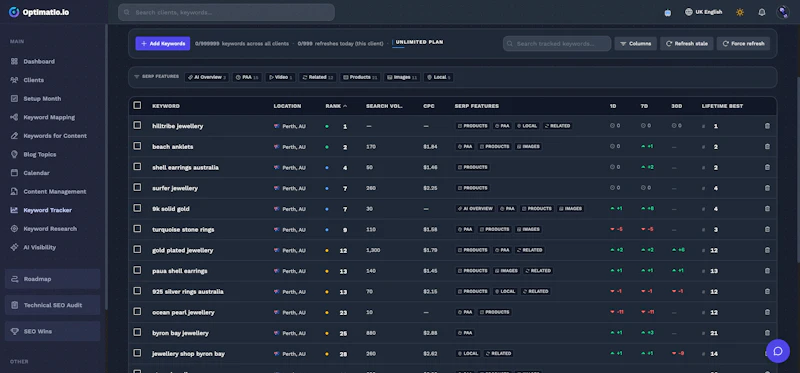This screenshot has height=373, width=800.
Task: Filter by the Products SERP feature
Action: (x=360, y=77)
